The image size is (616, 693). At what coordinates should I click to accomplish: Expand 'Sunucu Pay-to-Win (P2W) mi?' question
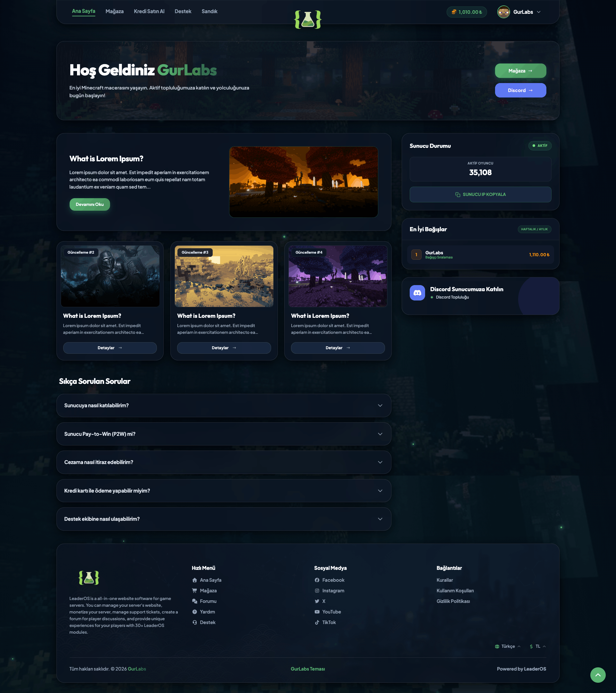click(224, 434)
